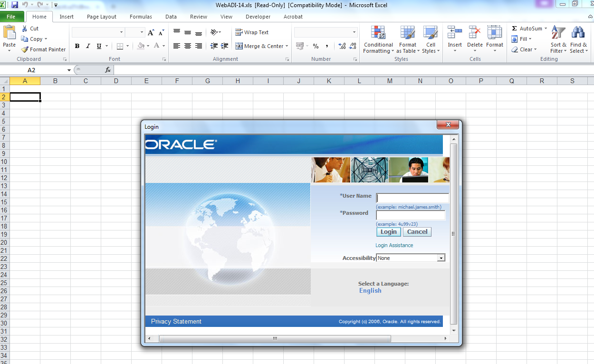594x364 pixels.
Task: Click the Orientation icon
Action: (x=214, y=32)
